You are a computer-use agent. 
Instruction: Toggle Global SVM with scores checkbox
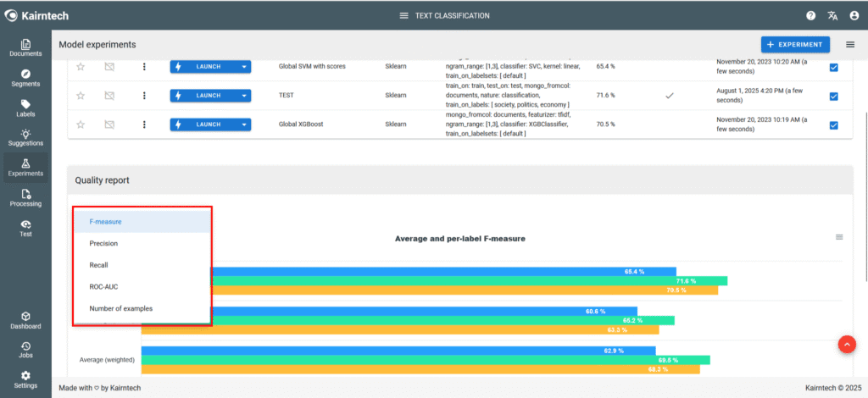(x=833, y=67)
